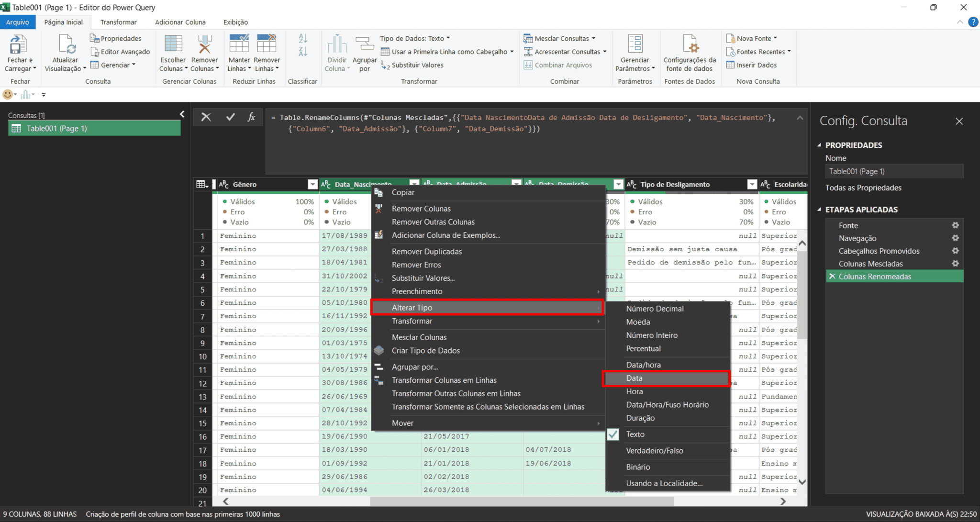Click the Todas as Propriedades link
The image size is (980, 522).
(x=863, y=188)
